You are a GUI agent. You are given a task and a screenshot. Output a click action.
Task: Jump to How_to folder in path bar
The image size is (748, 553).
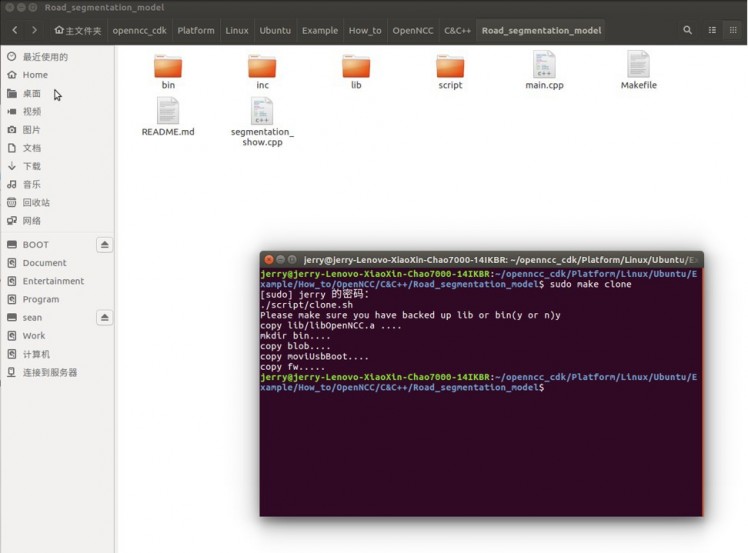364,30
